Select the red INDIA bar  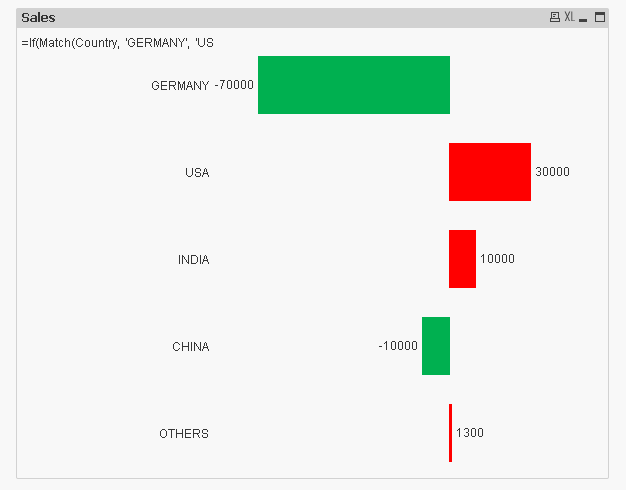(x=462, y=259)
